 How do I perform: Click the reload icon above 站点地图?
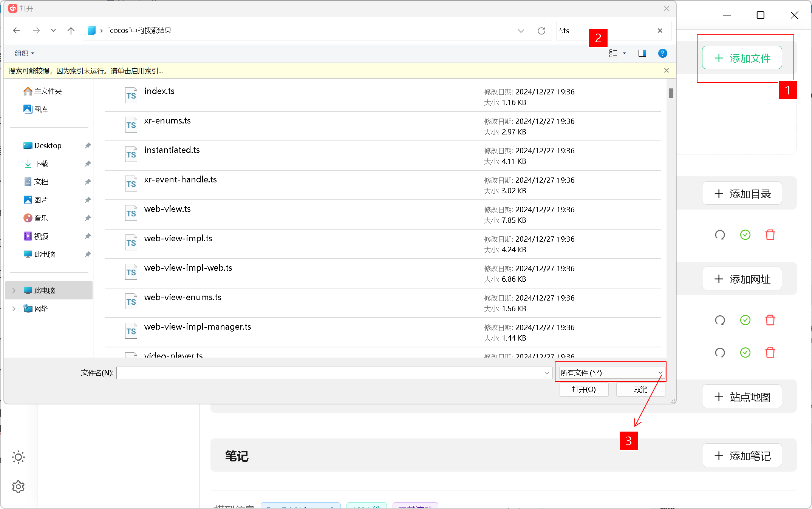pos(720,353)
